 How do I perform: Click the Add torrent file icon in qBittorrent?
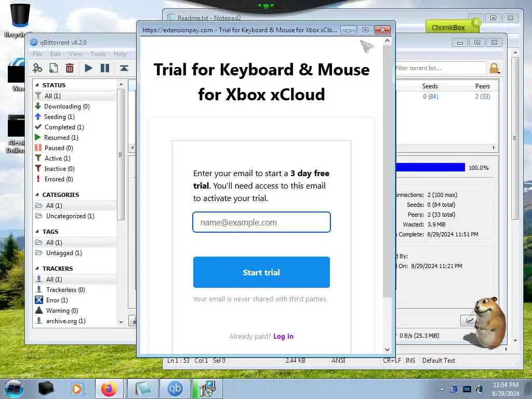tap(54, 68)
